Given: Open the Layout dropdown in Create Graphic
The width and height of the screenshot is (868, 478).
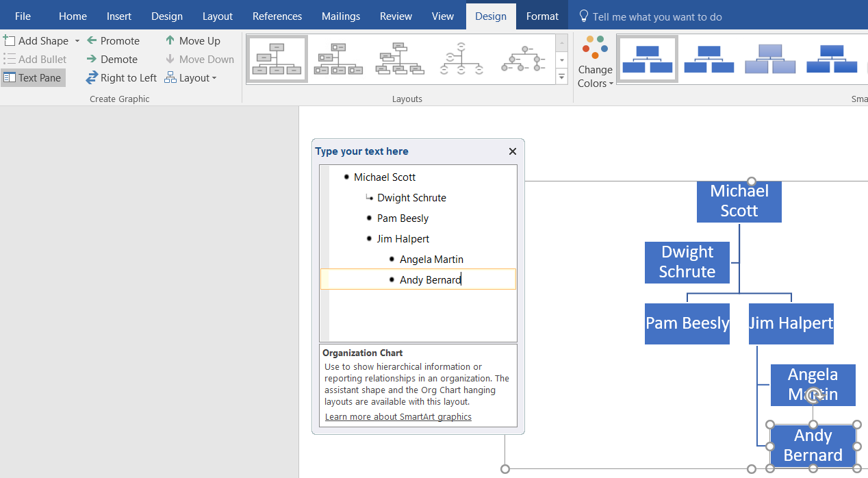Looking at the screenshot, I should click(x=190, y=78).
